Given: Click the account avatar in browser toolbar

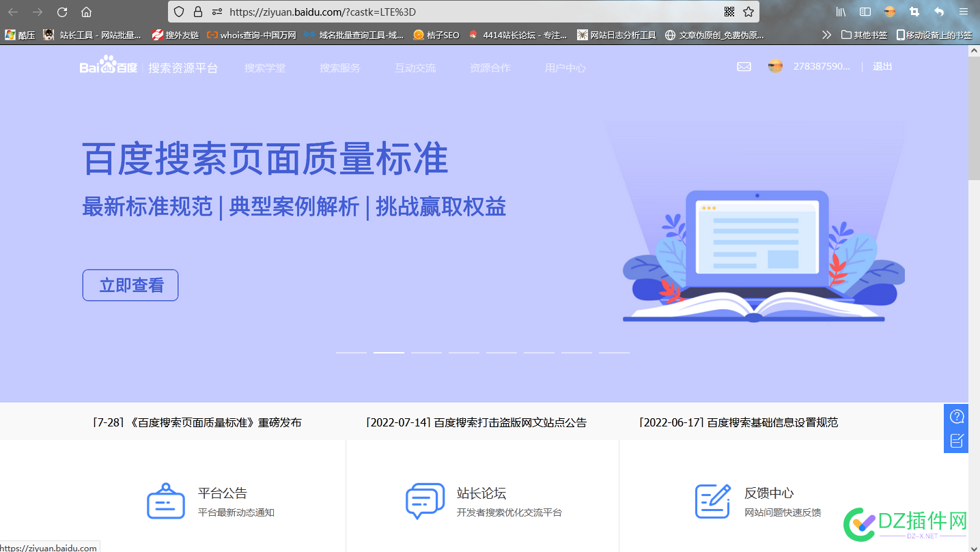Looking at the screenshot, I should click(x=890, y=12).
